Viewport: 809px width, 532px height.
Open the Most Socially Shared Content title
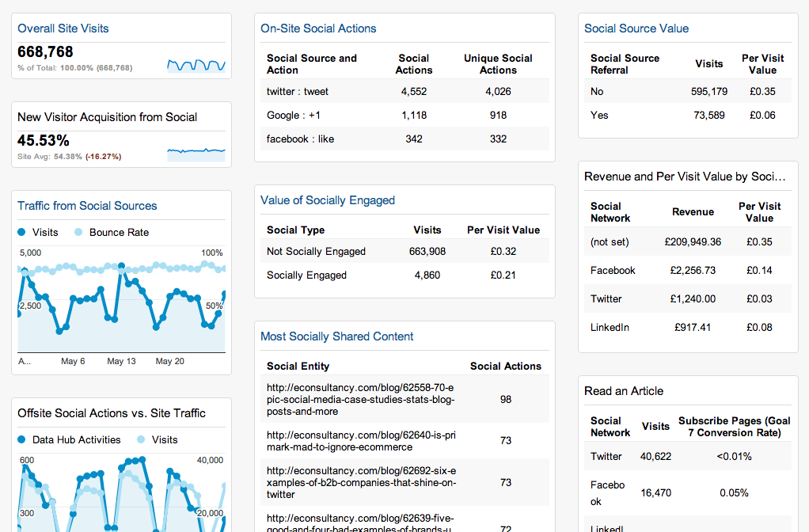tap(337, 336)
